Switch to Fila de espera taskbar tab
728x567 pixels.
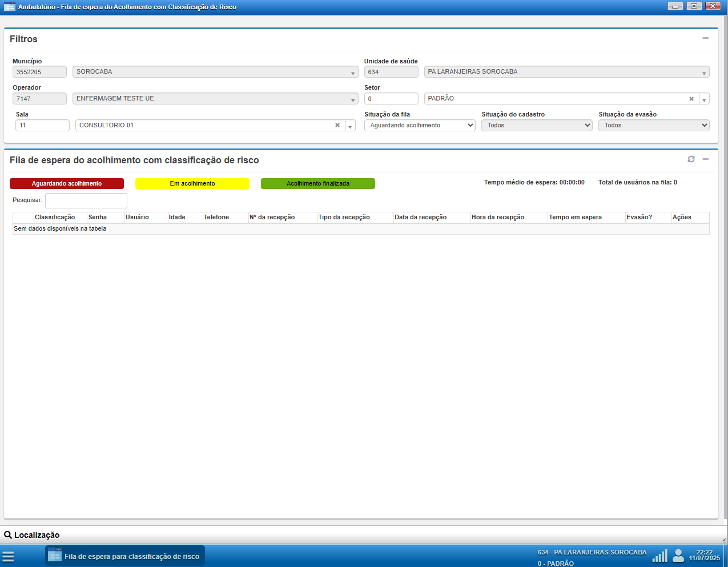(125, 556)
